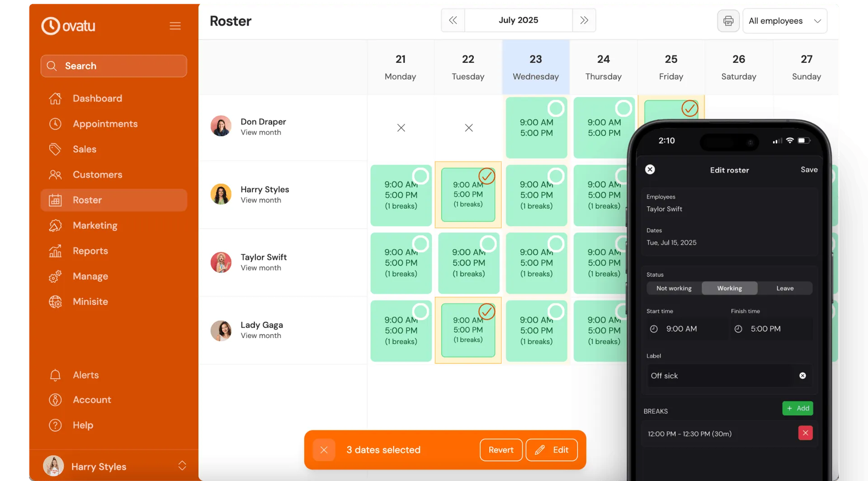The image size is (868, 481).
Task: Open Alerts via the bell icon
Action: [55, 375]
